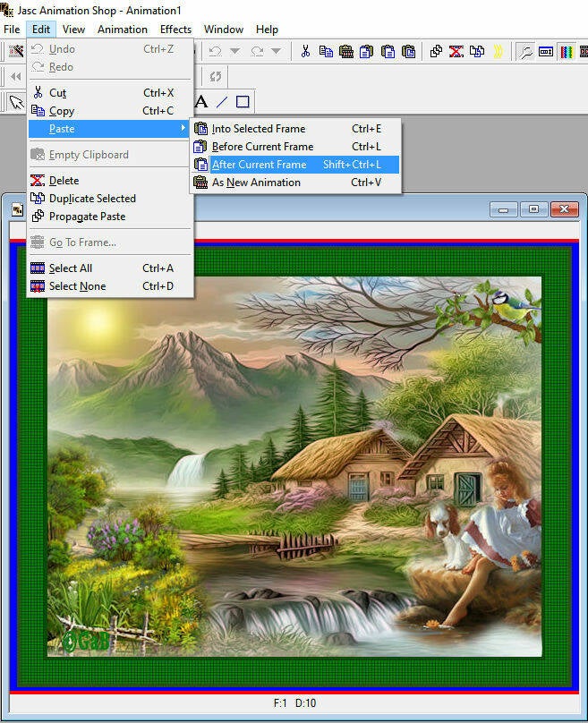Expand the Paste submenu entry
The image size is (588, 723).
click(110, 129)
